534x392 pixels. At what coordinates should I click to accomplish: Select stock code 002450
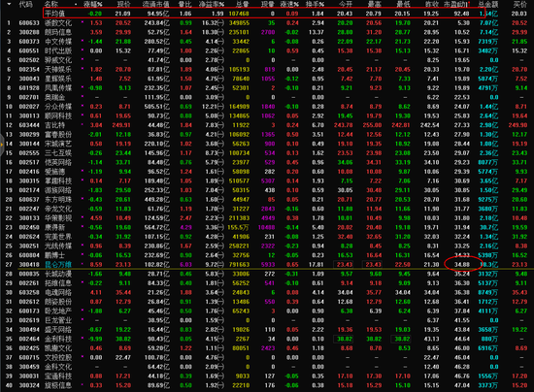[29, 228]
